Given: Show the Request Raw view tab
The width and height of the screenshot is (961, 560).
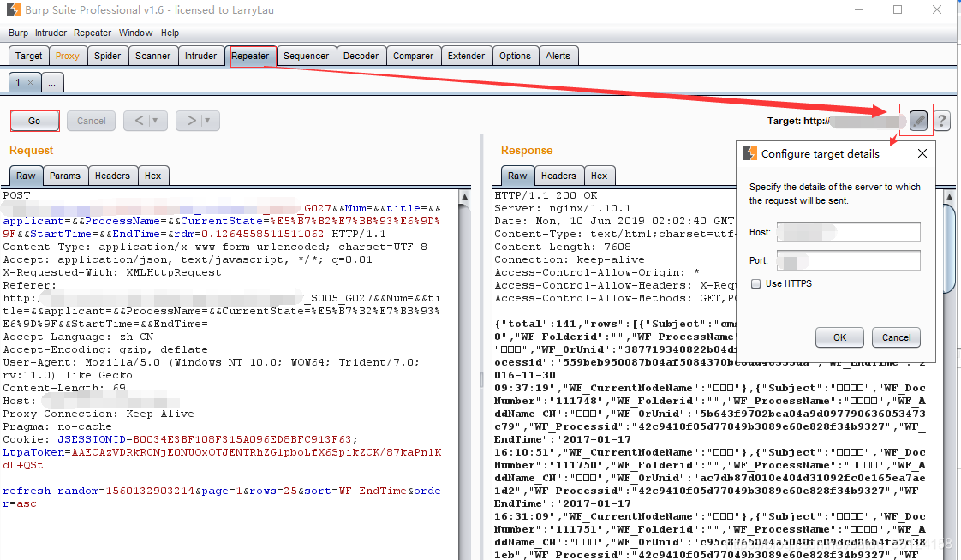Looking at the screenshot, I should 26,176.
